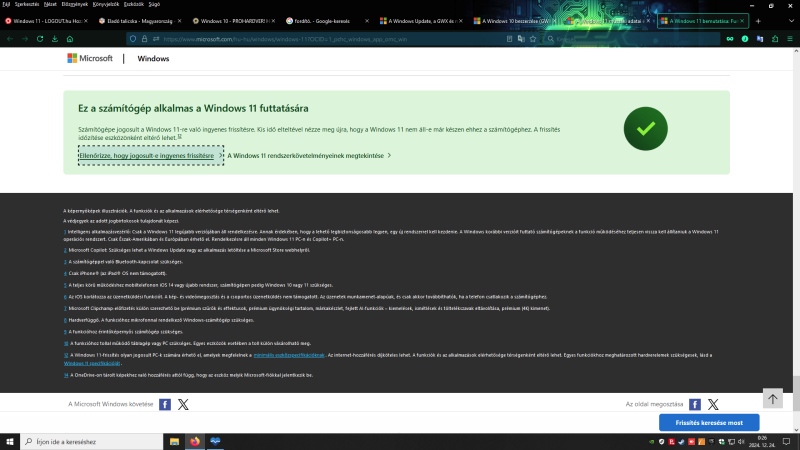Viewport: 800px width, 450px height.
Task: Open the minimális eszközspecifikációknak link
Action: point(289,355)
